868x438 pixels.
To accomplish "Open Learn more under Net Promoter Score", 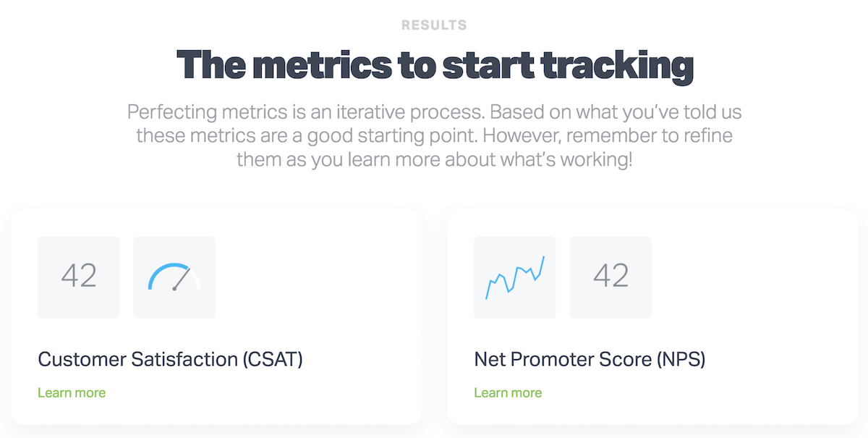I will point(508,392).
